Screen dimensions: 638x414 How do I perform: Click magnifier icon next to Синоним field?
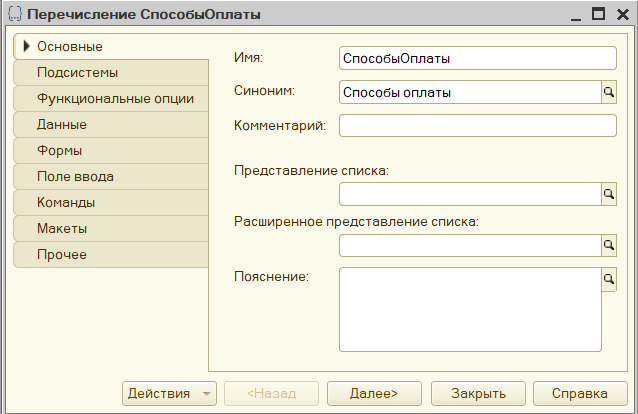[608, 93]
